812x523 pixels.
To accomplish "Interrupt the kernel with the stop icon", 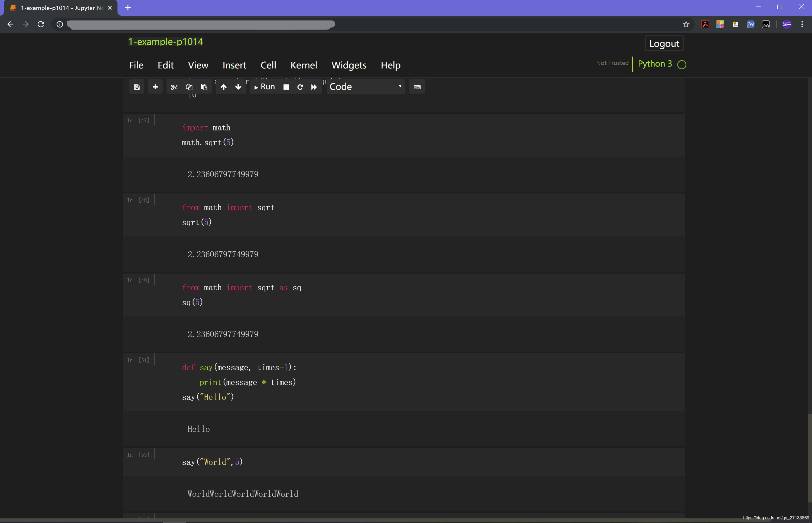I will tap(286, 87).
